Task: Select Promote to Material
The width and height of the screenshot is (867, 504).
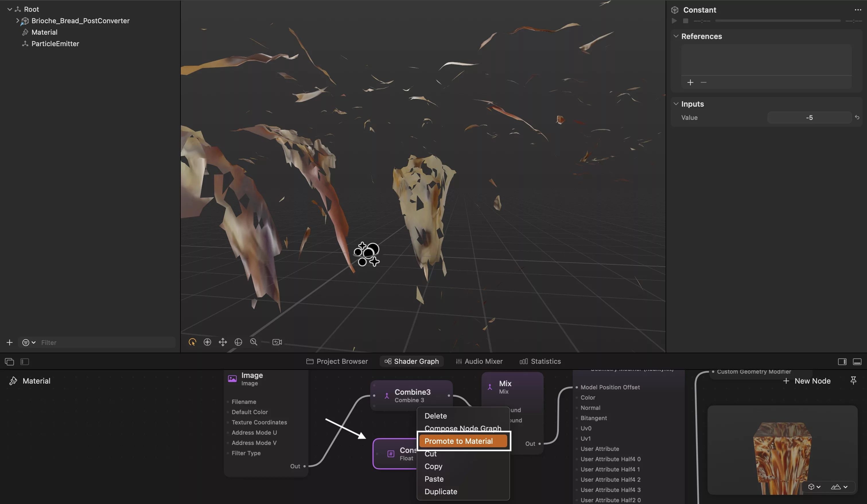Action: 463,441
